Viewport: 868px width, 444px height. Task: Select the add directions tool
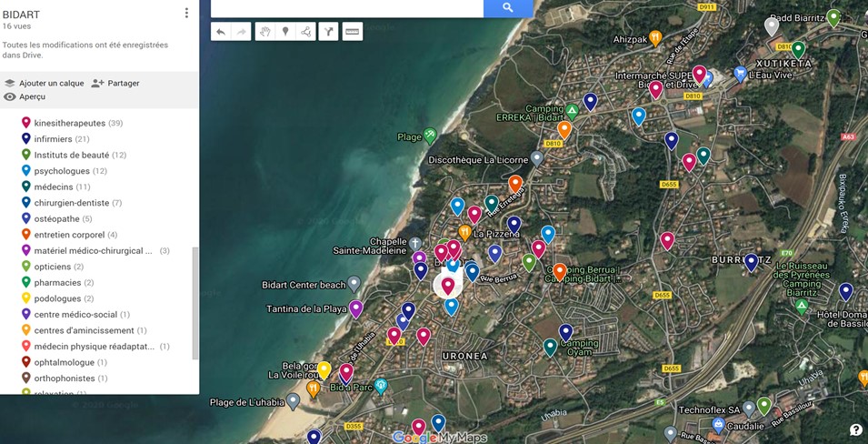click(328, 32)
